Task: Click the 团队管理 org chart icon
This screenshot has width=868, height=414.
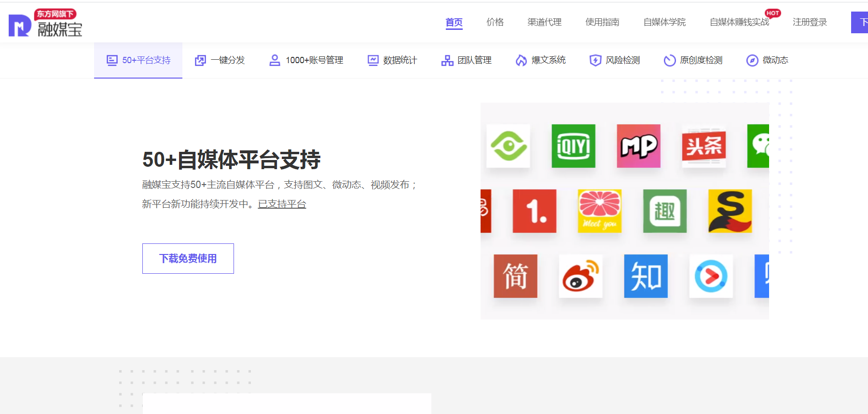Action: [x=447, y=60]
